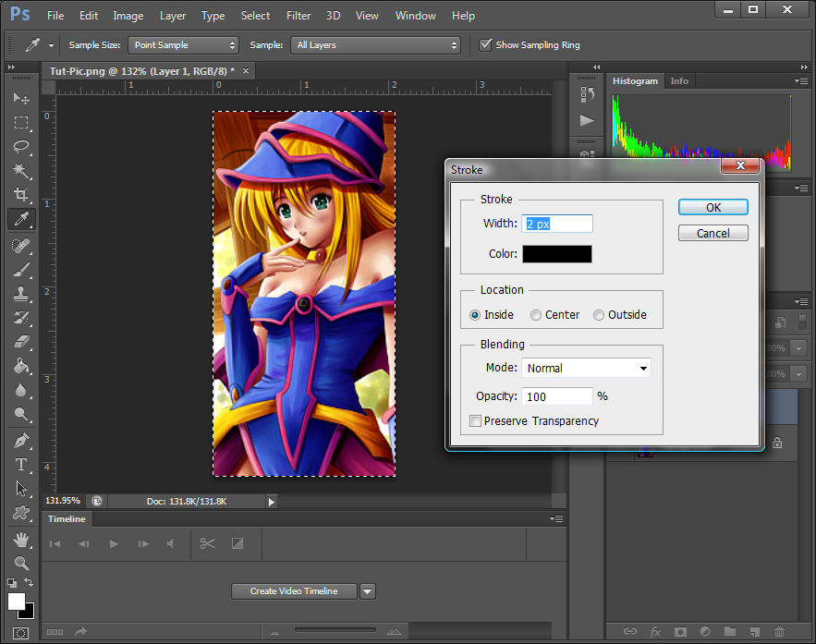The width and height of the screenshot is (816, 644).
Task: Select the Paint Bucket tool
Action: tap(21, 366)
